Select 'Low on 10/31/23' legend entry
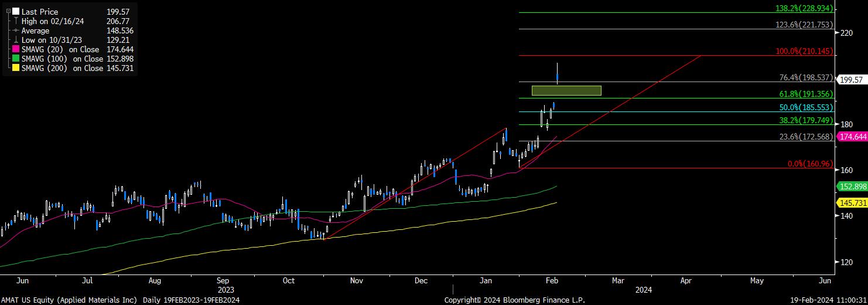Image resolution: width=868 pixels, height=305 pixels. tap(50, 40)
